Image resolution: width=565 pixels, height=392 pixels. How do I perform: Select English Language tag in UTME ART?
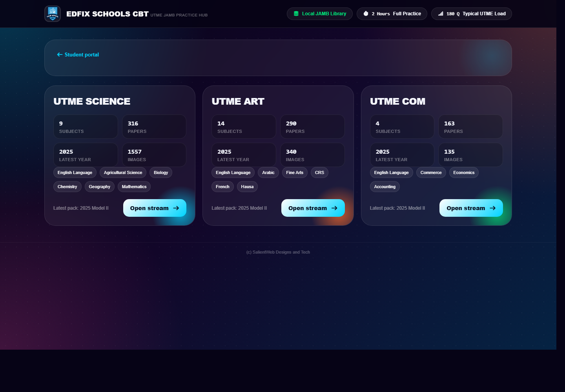click(233, 172)
